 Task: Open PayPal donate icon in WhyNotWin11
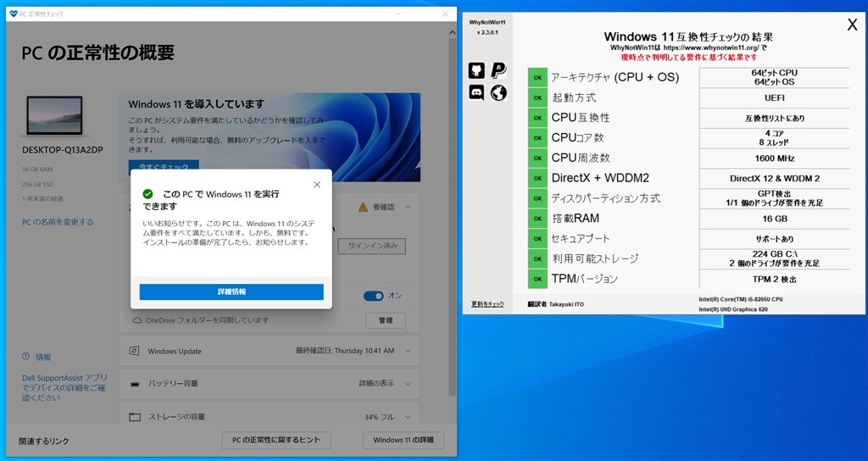pyautogui.click(x=498, y=70)
